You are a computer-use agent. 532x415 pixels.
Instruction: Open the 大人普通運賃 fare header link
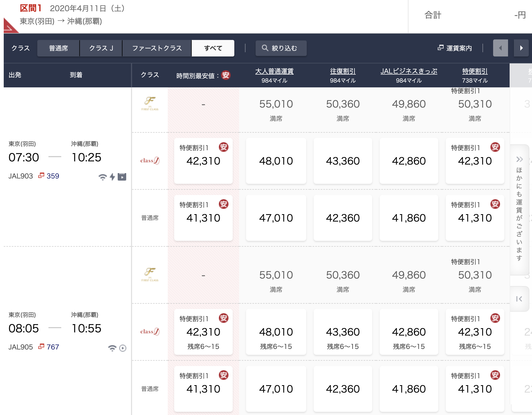(x=274, y=71)
